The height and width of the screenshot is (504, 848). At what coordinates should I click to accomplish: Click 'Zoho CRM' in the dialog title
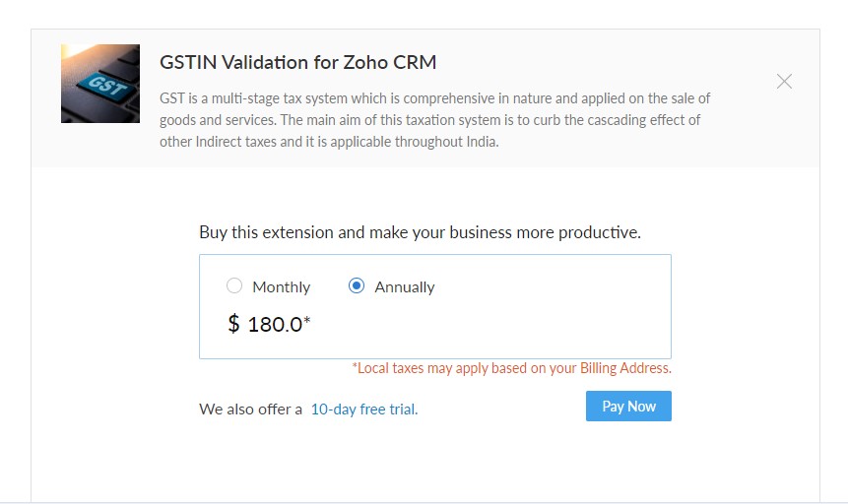pyautogui.click(x=395, y=63)
